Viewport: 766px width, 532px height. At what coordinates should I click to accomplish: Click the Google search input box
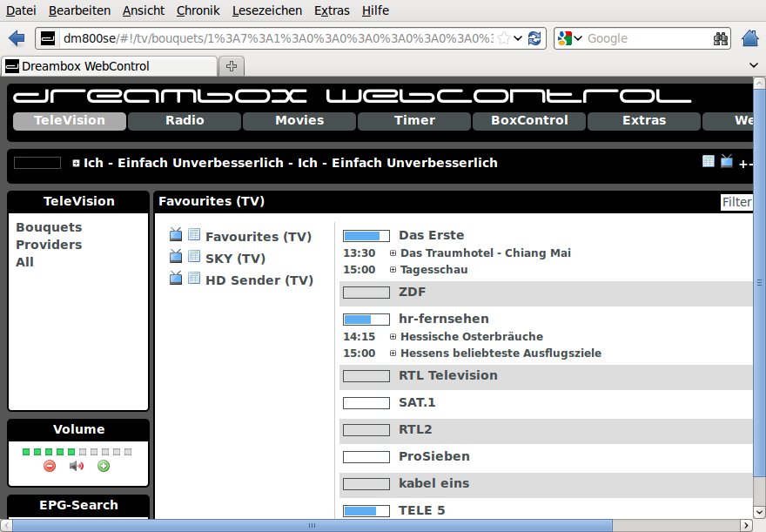click(x=648, y=38)
